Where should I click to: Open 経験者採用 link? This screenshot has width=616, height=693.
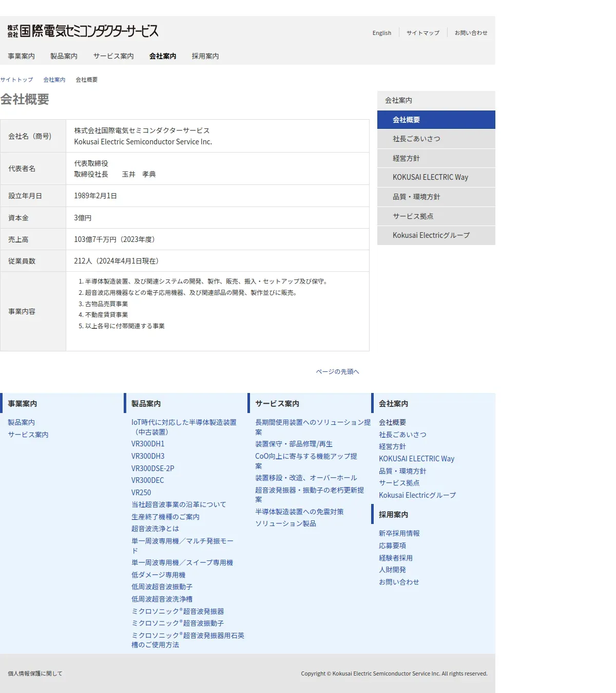pos(395,558)
